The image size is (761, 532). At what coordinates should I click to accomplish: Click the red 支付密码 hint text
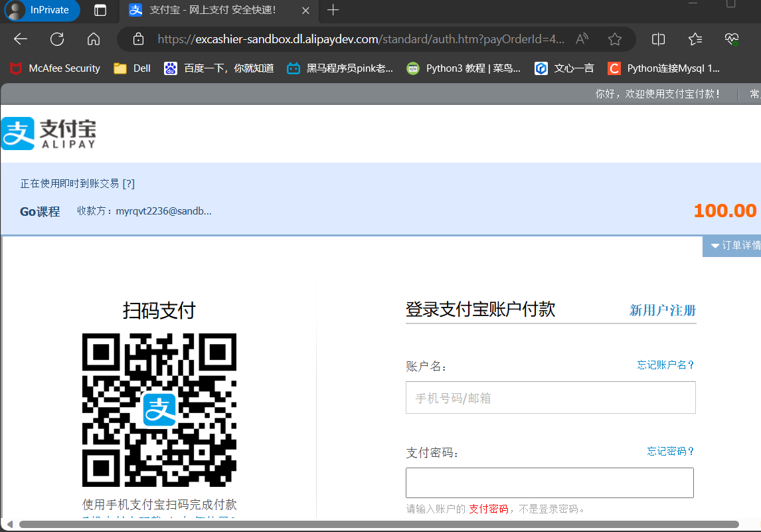click(x=489, y=509)
